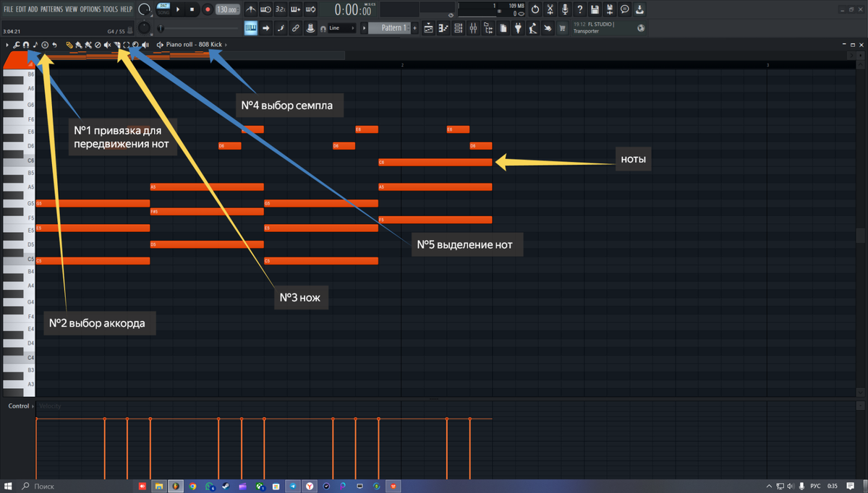The image size is (868, 493).
Task: Click the song position slider
Action: [197, 28]
